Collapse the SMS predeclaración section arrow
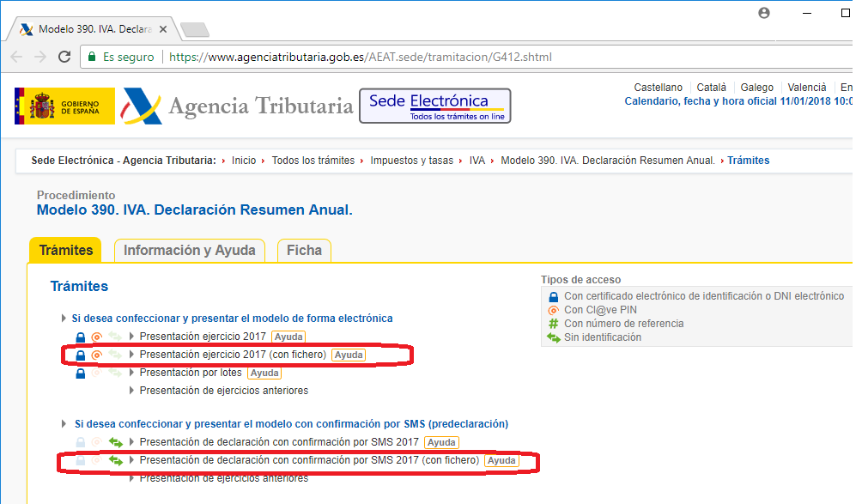This screenshot has width=862, height=504. (64, 424)
